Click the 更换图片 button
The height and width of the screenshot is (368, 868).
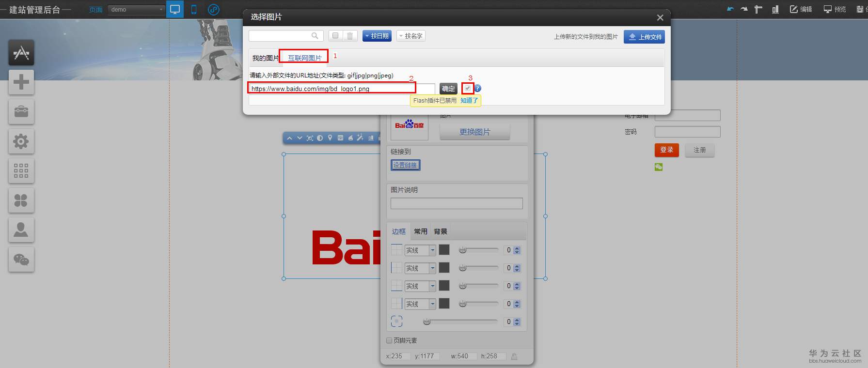coord(474,132)
